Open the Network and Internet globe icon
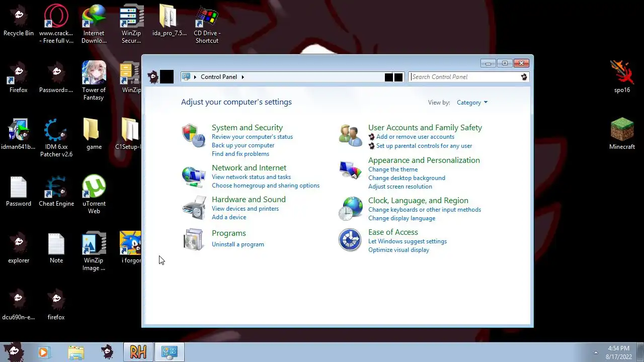Screen dimensions: 644x362 194,176
